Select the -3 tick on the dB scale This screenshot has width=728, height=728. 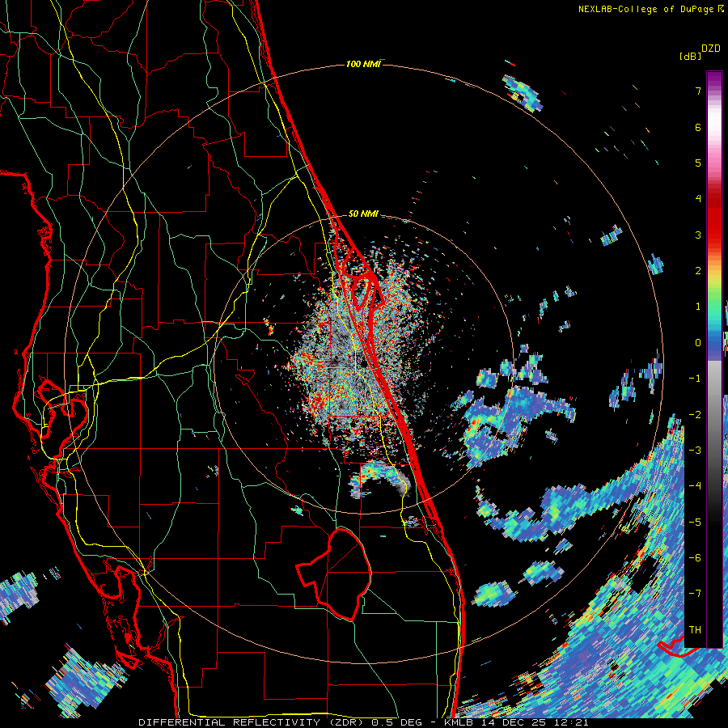coord(695,450)
